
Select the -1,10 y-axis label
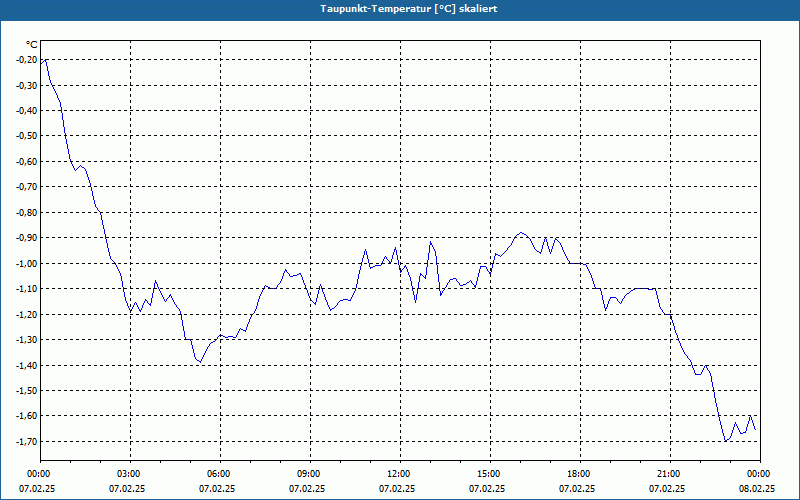point(28,289)
